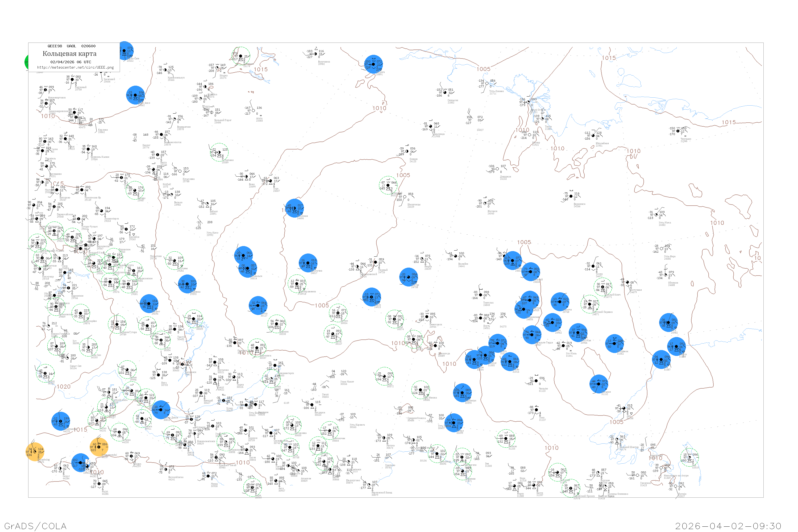Click the blue Tosontsengel 44225 station marker

point(61,421)
